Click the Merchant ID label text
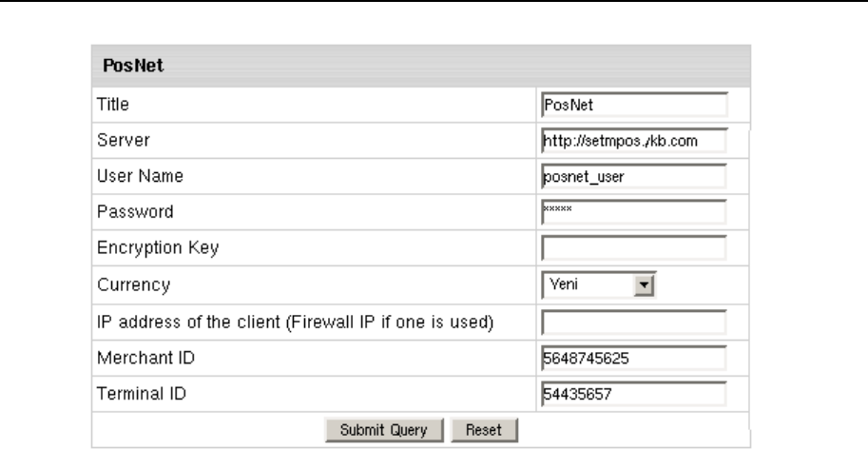868x450 pixels. tap(136, 357)
